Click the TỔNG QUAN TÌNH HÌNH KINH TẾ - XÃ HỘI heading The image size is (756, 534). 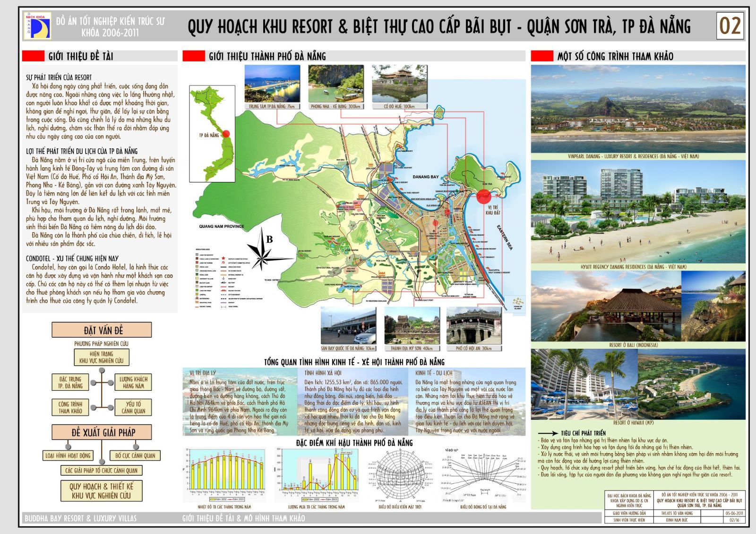click(354, 362)
